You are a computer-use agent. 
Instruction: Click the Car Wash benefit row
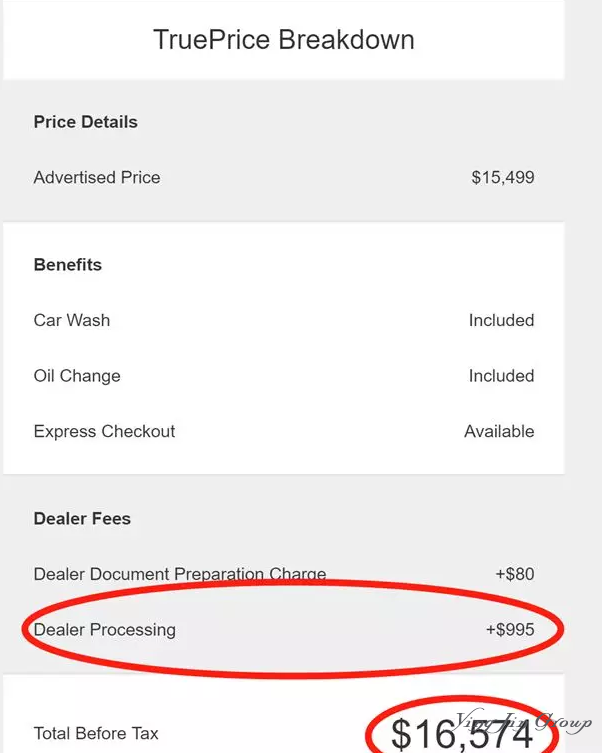pyautogui.click(x=284, y=320)
